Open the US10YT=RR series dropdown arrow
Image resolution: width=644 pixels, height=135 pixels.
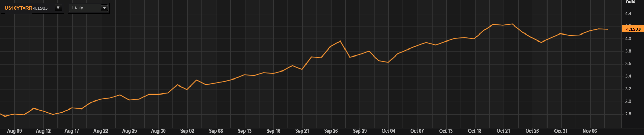click(58, 8)
